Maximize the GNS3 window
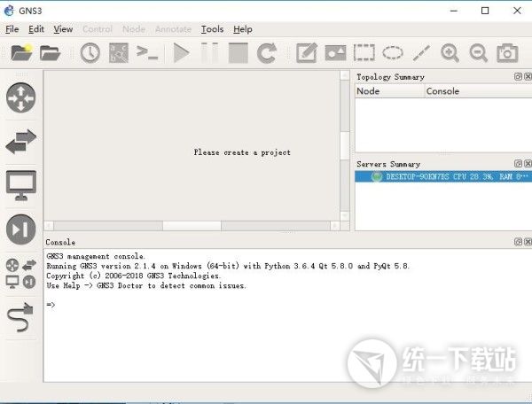 [x=485, y=11]
